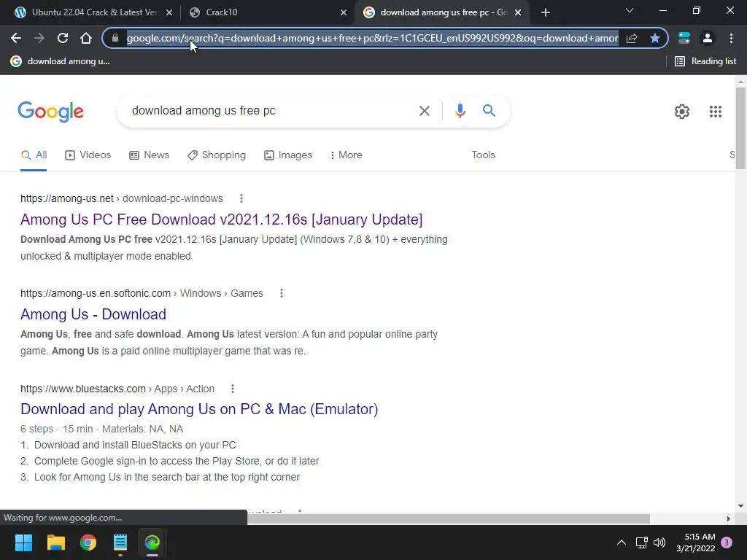
Task: Open the Google apps grid
Action: 715,112
